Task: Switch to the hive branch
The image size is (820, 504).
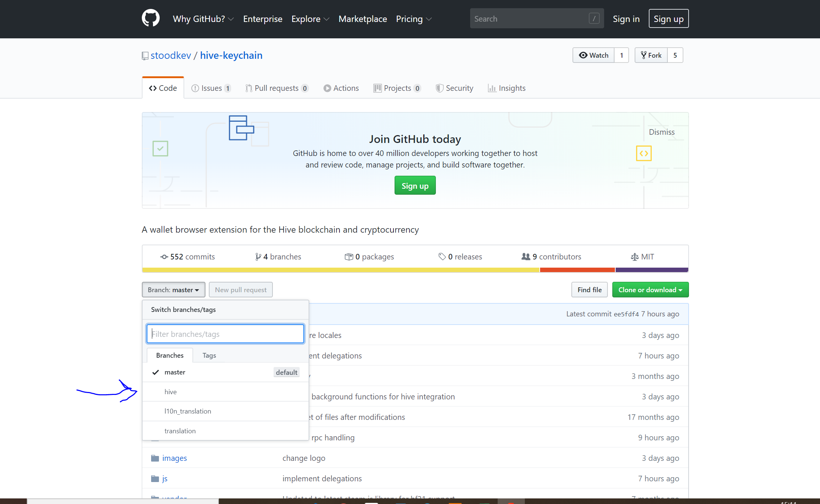Action: pos(171,392)
